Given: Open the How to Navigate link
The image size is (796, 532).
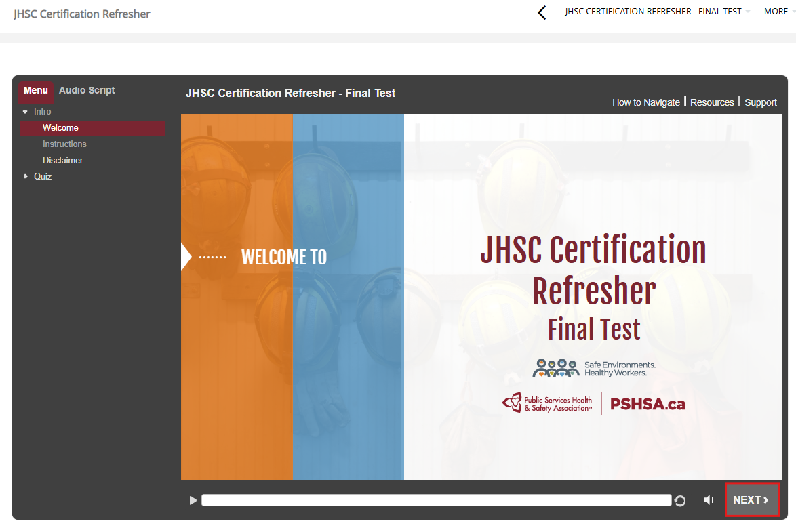Looking at the screenshot, I should [645, 102].
